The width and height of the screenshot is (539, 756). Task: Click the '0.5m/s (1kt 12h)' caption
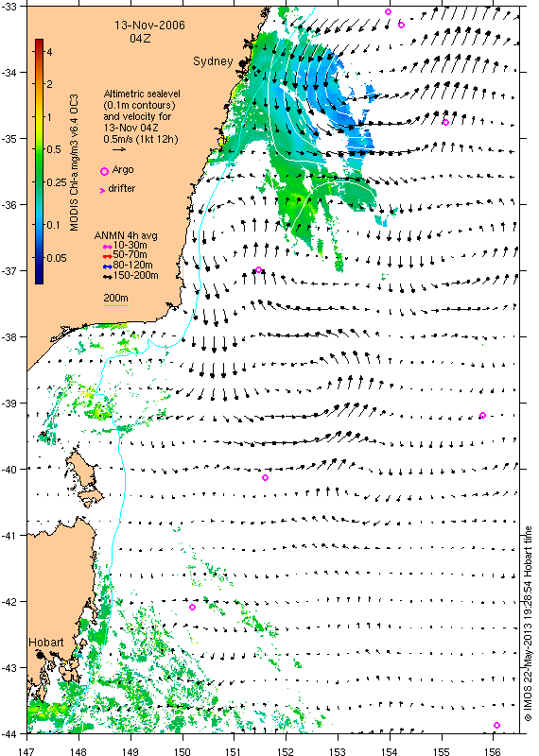click(x=141, y=139)
